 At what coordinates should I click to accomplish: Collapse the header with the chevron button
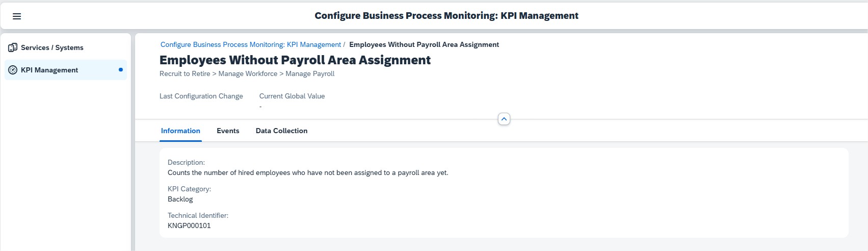click(x=504, y=119)
